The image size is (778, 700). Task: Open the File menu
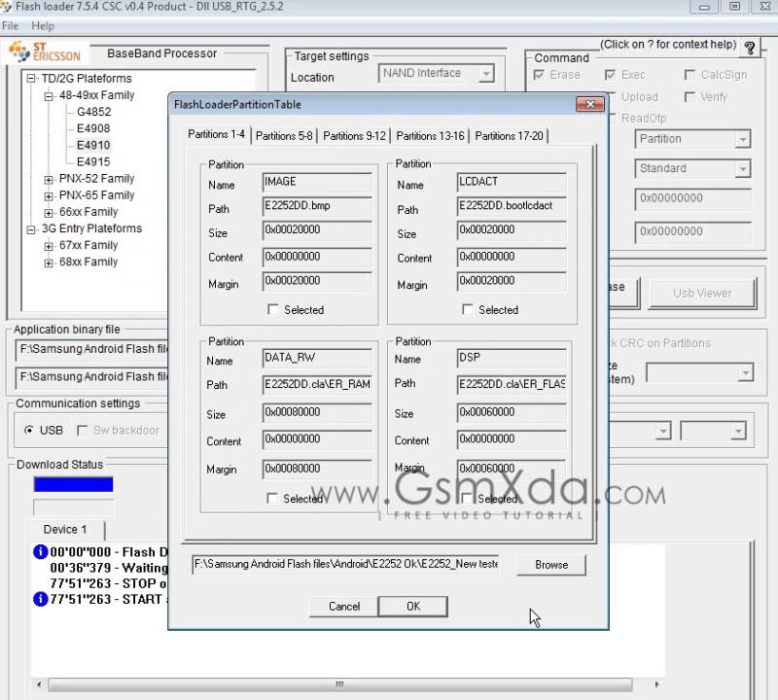pos(11,26)
